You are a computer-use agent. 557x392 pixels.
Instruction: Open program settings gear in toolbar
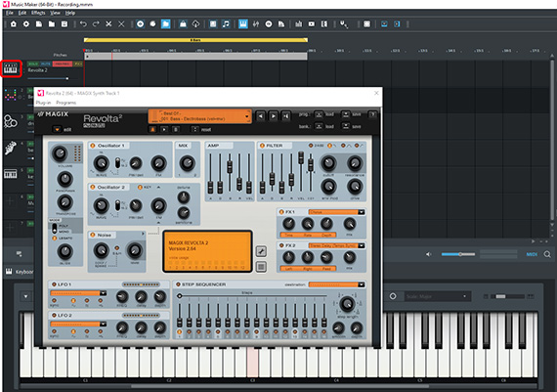click(26, 24)
